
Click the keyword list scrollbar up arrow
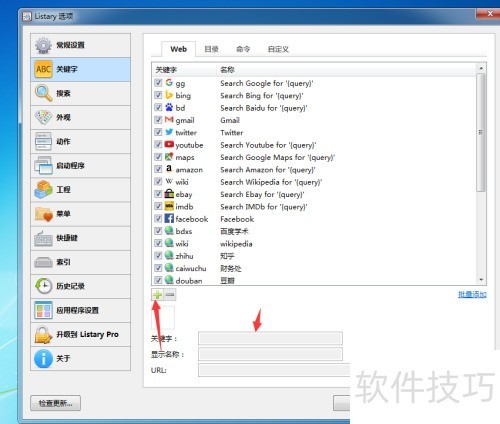tap(481, 68)
